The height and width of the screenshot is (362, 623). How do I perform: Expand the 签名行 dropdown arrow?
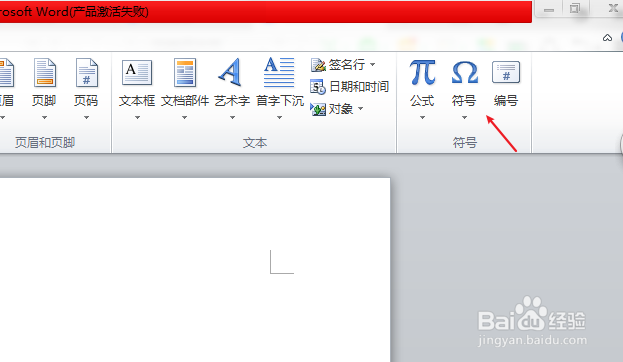[372, 64]
